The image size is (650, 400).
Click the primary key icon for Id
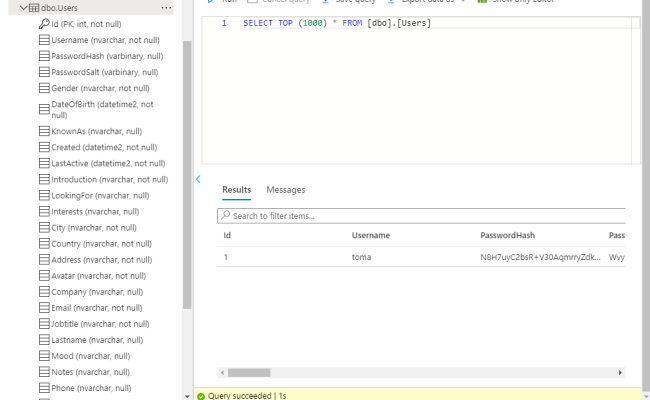click(x=44, y=24)
